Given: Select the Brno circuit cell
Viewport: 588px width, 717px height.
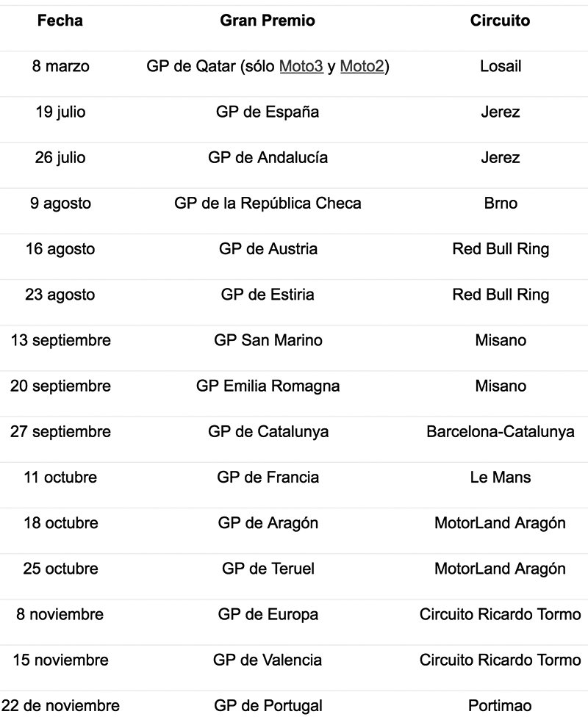Looking at the screenshot, I should pyautogui.click(x=500, y=203).
